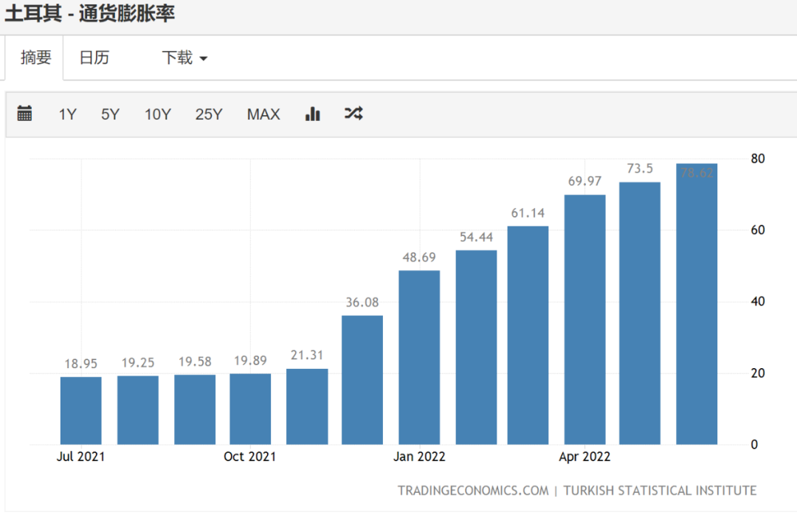Viewport: 797px width, 532px height.
Task: Switch chart type with bar chart icon
Action: 313,114
